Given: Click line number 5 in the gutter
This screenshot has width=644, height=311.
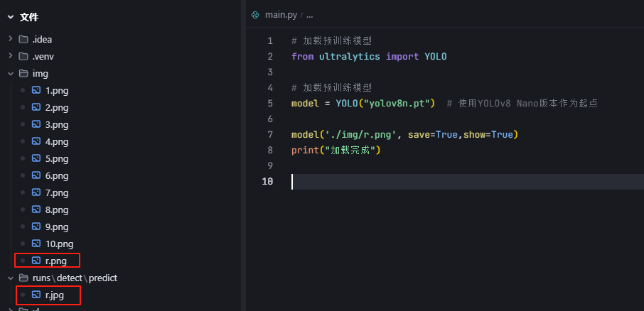Looking at the screenshot, I should 269,103.
